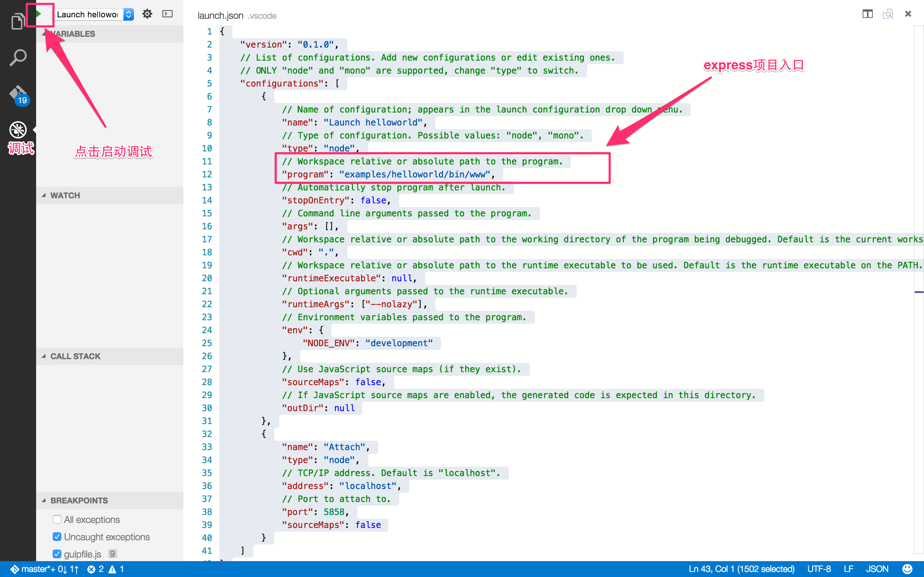Click the UTF-8 encoding in the status bar
924x577 pixels.
pyautogui.click(x=819, y=569)
